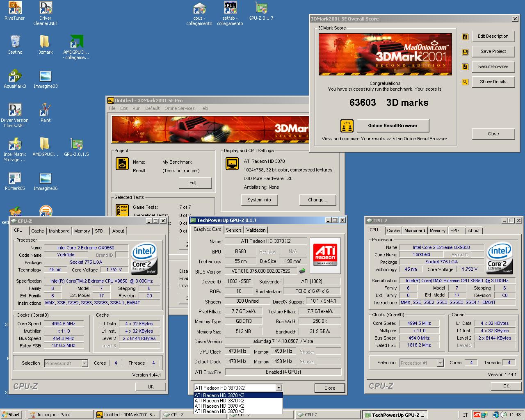Launch GPU-Z.0.1.7 desktop icon
The image size is (525, 420).
261,8
